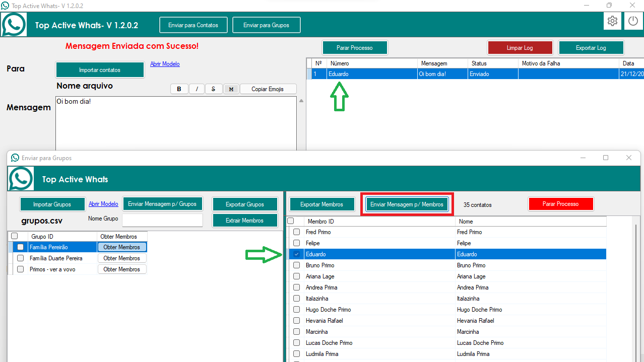Toggle select-all checkbox in members list header

coord(291,221)
